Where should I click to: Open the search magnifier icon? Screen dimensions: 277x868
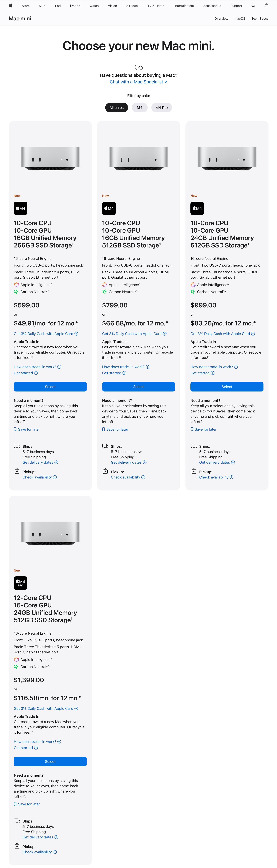click(x=253, y=6)
